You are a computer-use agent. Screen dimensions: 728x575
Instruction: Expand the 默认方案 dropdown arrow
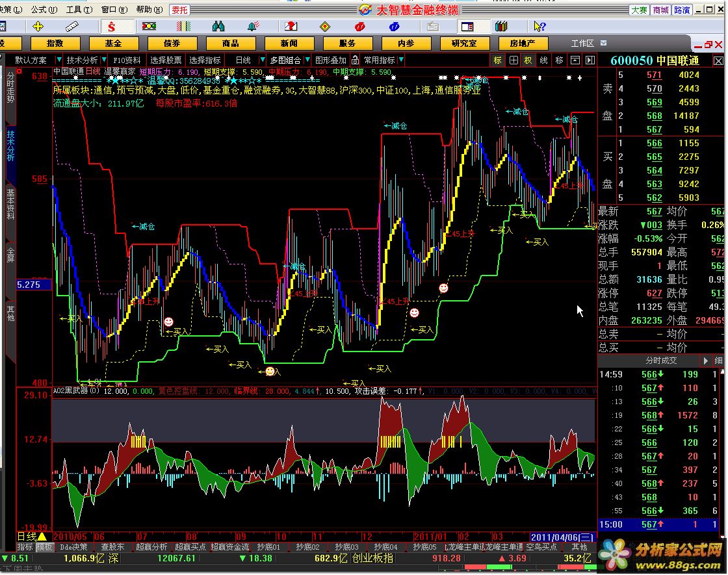point(59,60)
